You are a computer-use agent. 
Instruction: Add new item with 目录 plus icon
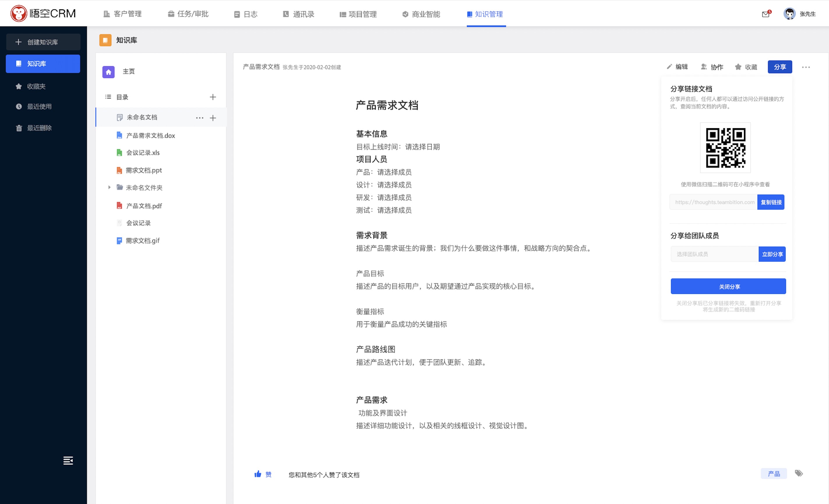point(213,97)
